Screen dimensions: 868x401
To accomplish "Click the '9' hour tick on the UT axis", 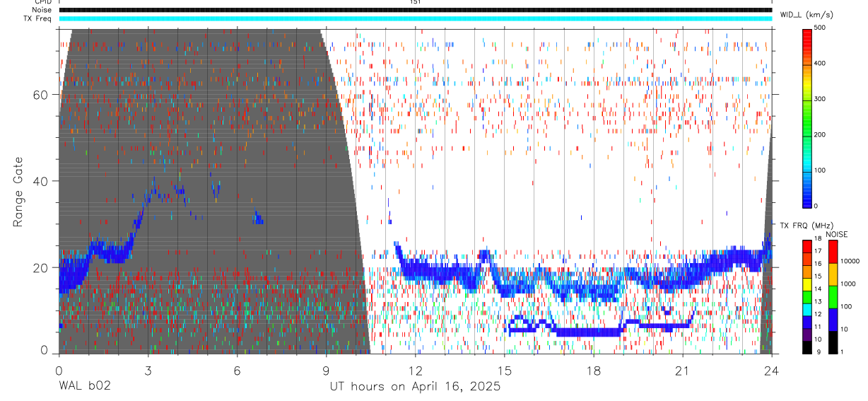I will (326, 370).
